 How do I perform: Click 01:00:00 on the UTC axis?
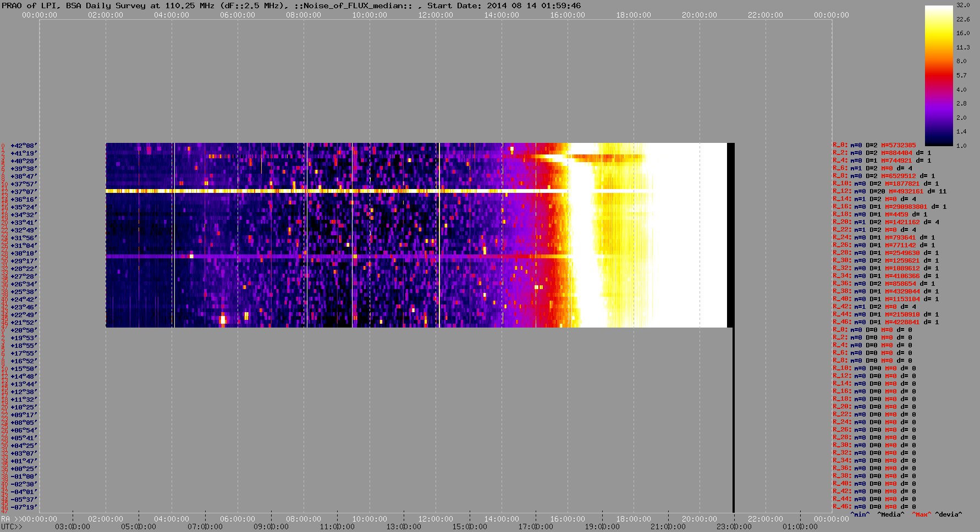tap(800, 527)
